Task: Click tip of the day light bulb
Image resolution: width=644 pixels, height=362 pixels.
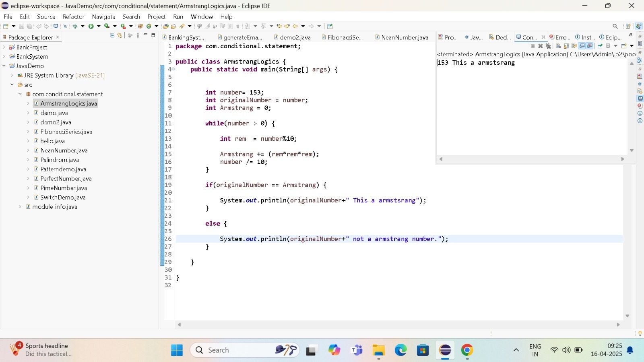Action: (x=640, y=333)
